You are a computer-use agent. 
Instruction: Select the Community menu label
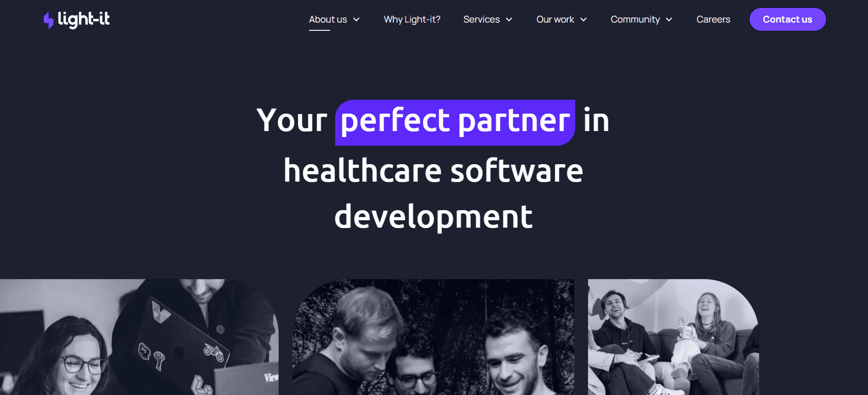coord(635,19)
